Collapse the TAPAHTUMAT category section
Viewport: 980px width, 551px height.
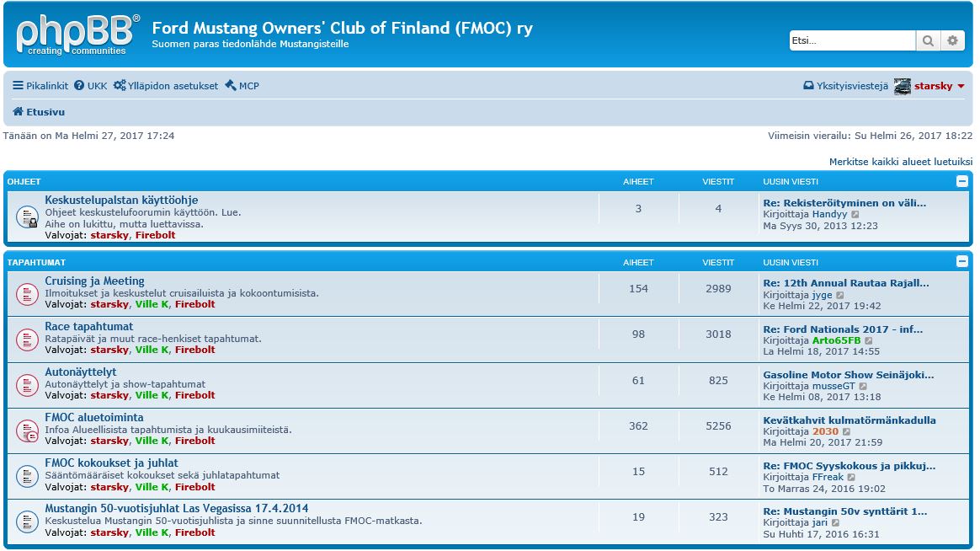pos(962,262)
